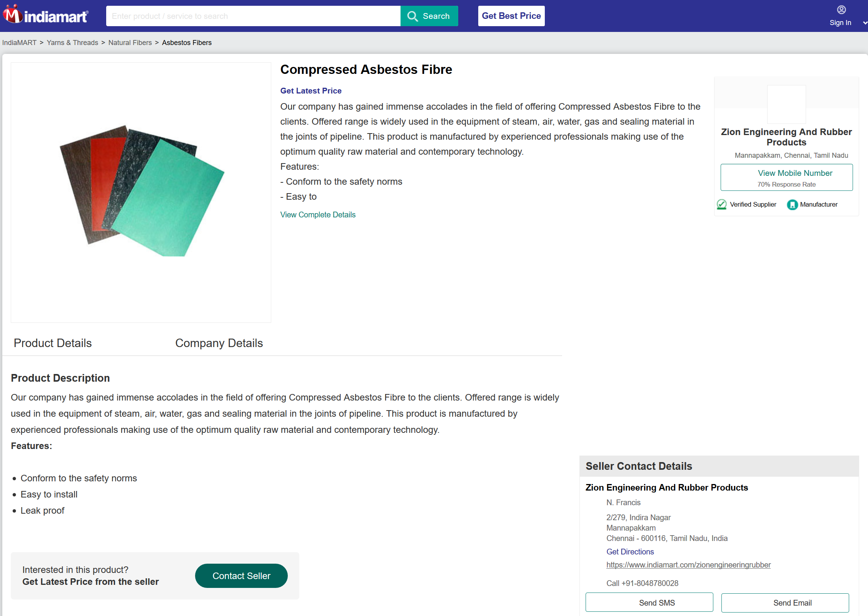Viewport: 868px width, 616px height.
Task: Click the Product Description heading
Action: 60,378
